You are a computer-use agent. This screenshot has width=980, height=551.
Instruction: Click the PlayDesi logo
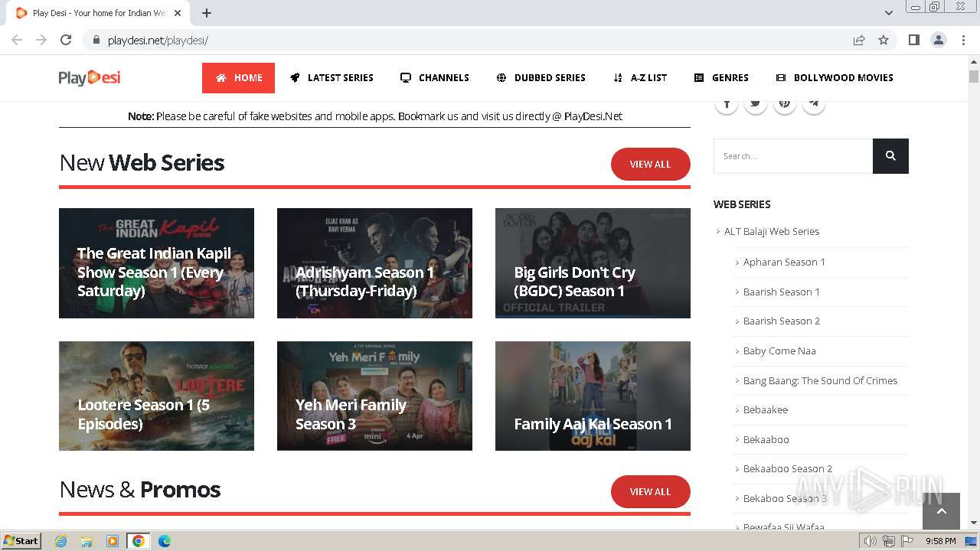click(x=90, y=77)
